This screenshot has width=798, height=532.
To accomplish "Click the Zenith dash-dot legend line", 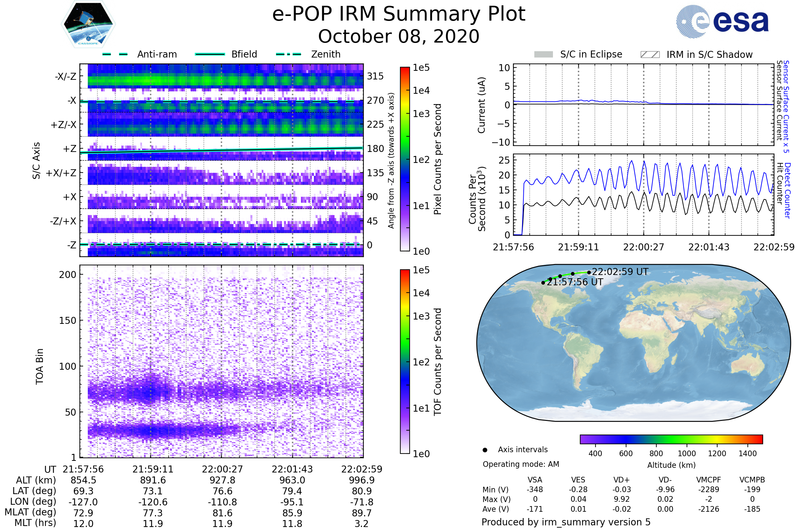I will pyautogui.click(x=289, y=54).
